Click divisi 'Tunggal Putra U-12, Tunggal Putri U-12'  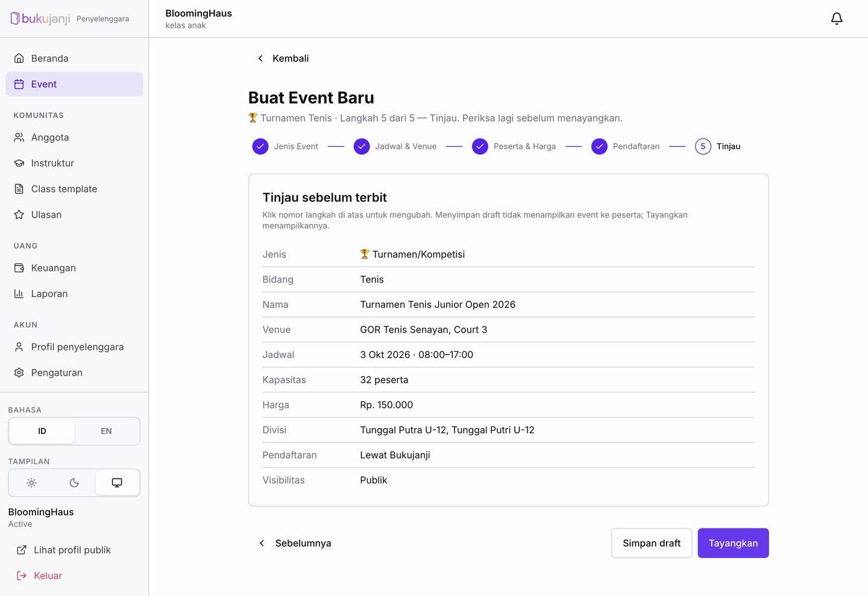447,430
